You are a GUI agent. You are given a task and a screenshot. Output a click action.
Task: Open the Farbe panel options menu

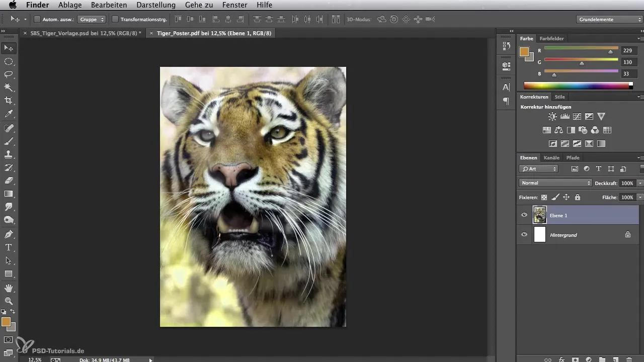[640, 38]
